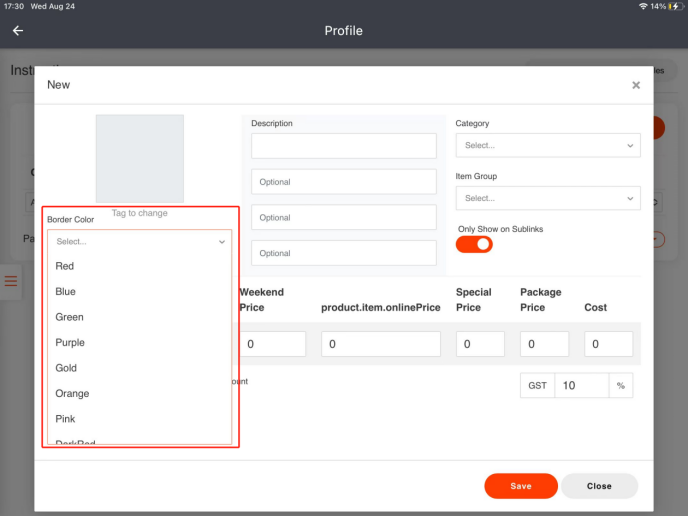The image size is (688, 516).
Task: Toggle the Only Show on Sublinks switch
Action: pos(474,244)
